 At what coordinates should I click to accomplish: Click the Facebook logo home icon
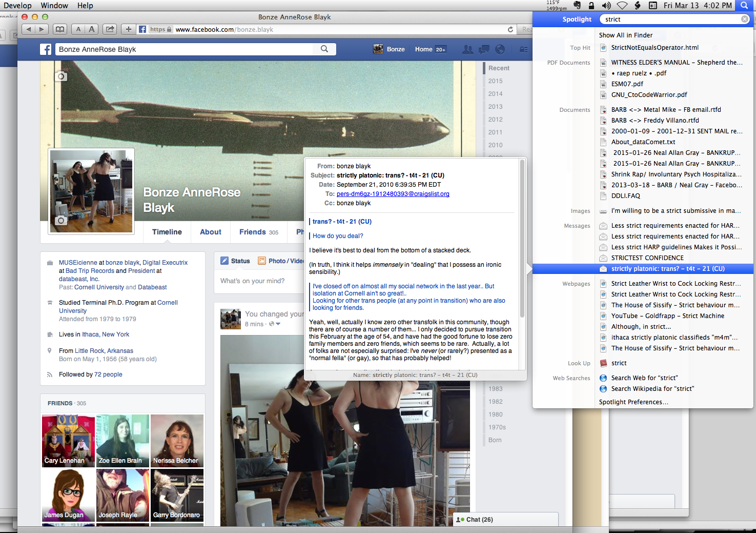pos(46,49)
